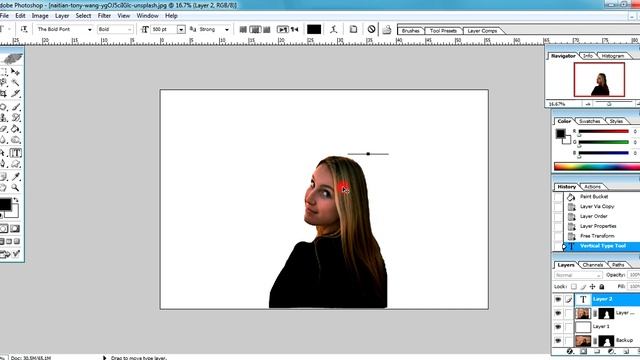
Task: Click the Jump to ImageReady button
Action: [9, 254]
